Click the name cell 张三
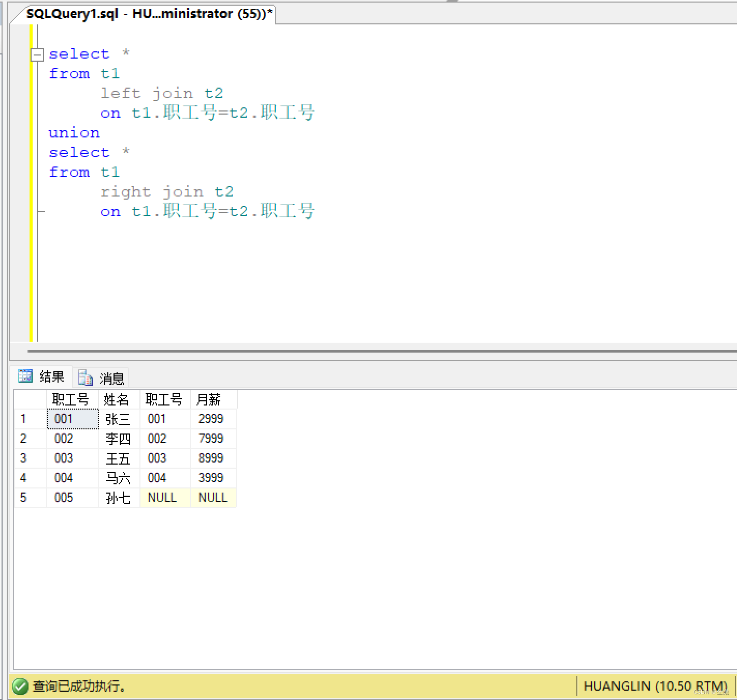 point(119,419)
